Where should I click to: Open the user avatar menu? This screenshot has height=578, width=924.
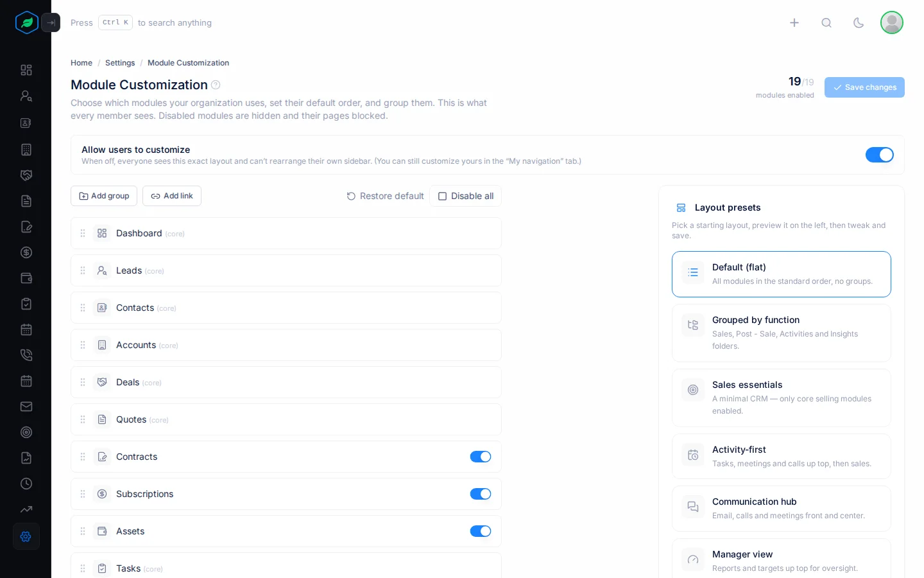892,22
